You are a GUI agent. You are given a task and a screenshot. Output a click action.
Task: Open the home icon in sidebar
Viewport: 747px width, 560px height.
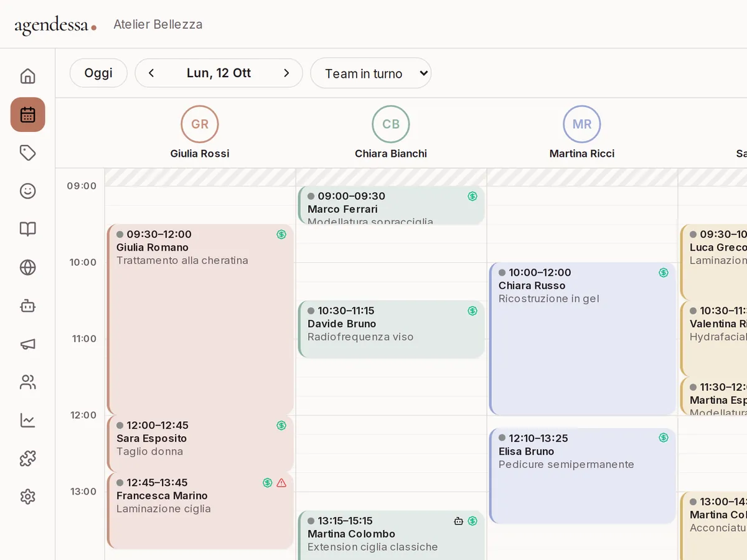click(27, 77)
